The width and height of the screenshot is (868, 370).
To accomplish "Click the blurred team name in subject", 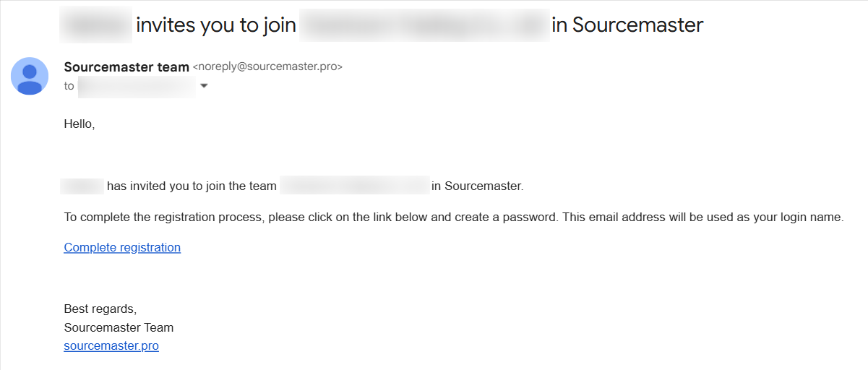I will pyautogui.click(x=424, y=25).
